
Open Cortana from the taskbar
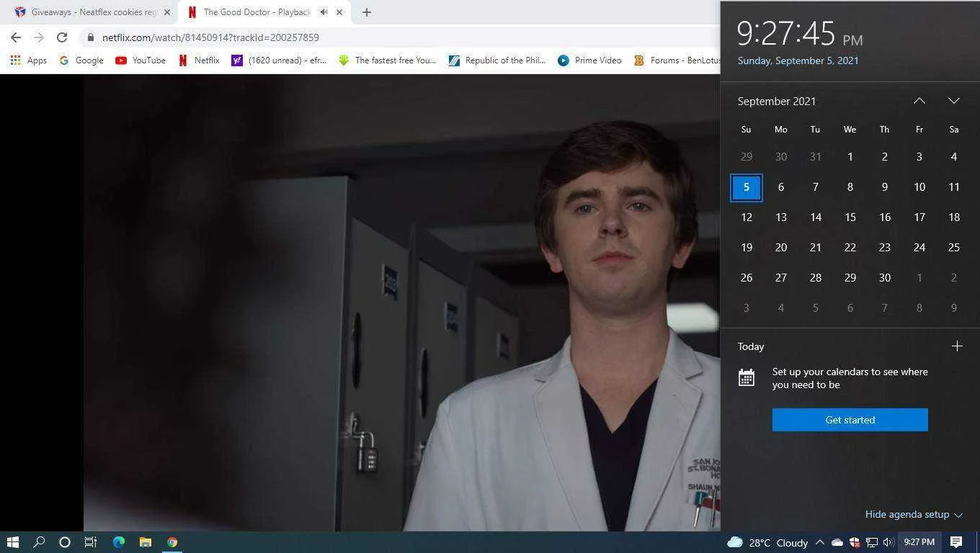coord(64,542)
